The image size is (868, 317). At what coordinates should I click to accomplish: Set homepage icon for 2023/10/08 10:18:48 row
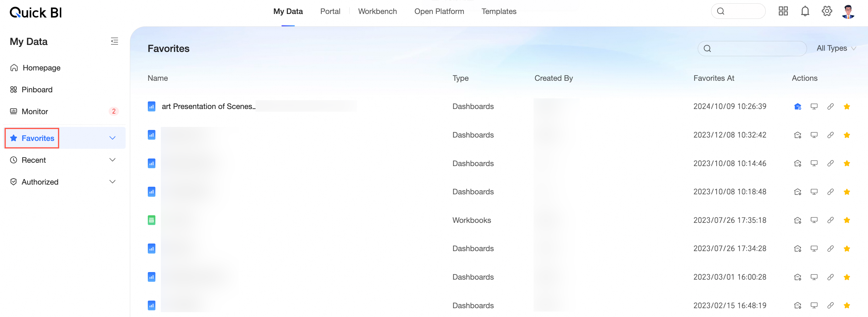click(798, 192)
